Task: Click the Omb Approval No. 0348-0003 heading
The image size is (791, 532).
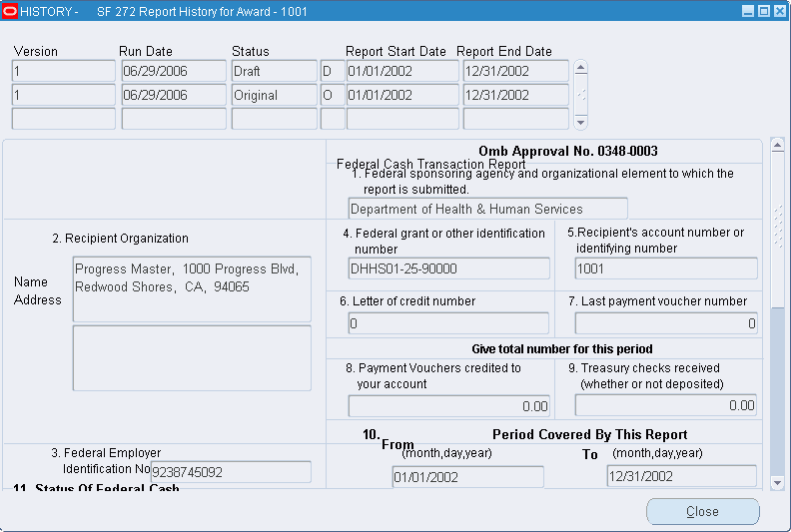Action: [x=568, y=151]
